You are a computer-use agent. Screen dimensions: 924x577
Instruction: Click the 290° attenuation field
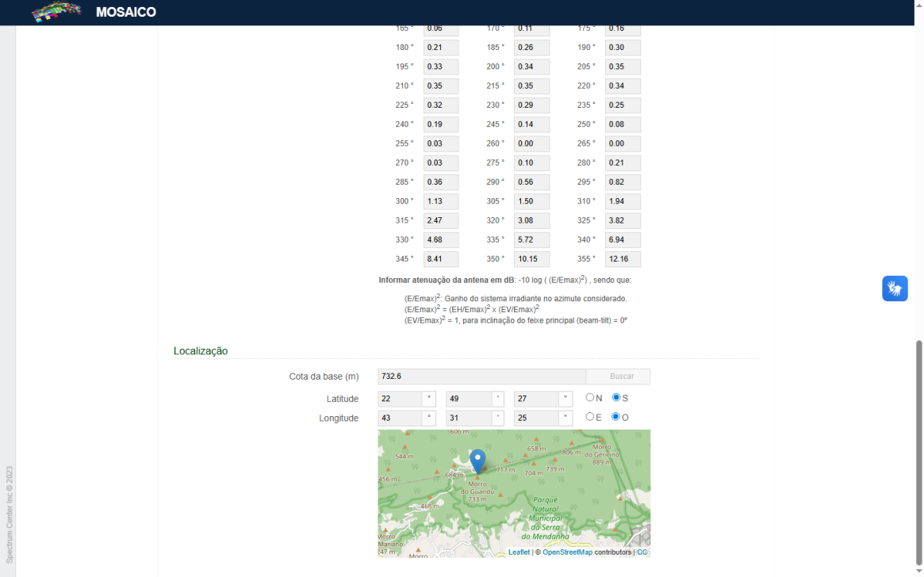click(x=531, y=182)
